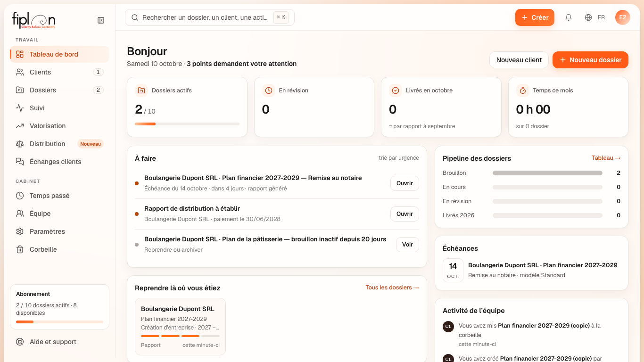The image size is (644, 362).
Task: Open the E2 user avatar
Action: [623, 17]
